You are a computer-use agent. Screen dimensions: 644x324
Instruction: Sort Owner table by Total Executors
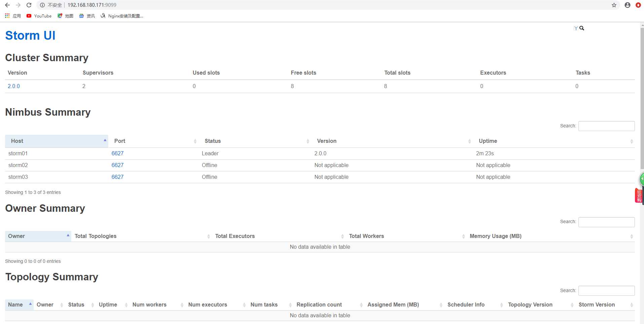(x=279, y=236)
